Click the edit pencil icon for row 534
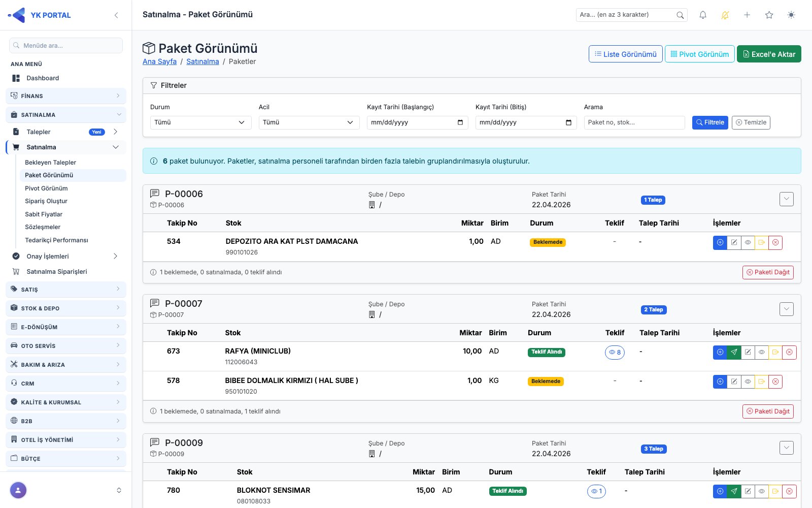This screenshot has width=812, height=508. click(734, 243)
